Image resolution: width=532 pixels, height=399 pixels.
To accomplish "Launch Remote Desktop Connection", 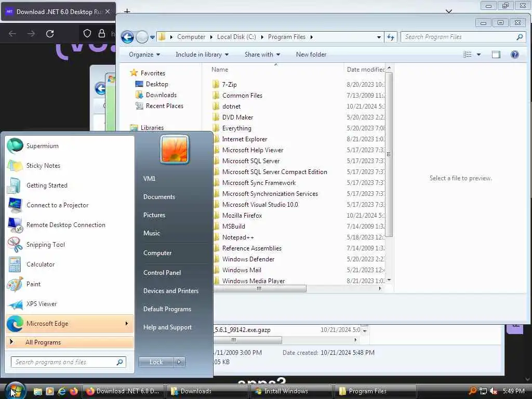I will click(x=70, y=224).
